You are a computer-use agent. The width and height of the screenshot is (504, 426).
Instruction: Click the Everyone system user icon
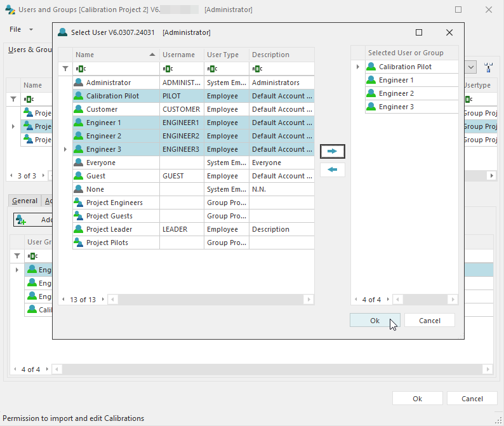79,163
